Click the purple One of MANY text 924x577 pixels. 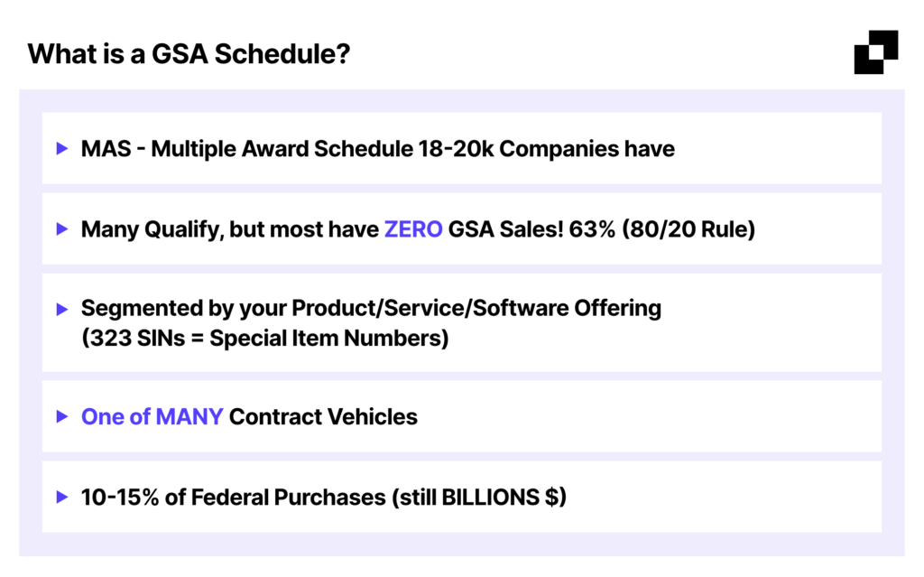pyautogui.click(x=152, y=416)
